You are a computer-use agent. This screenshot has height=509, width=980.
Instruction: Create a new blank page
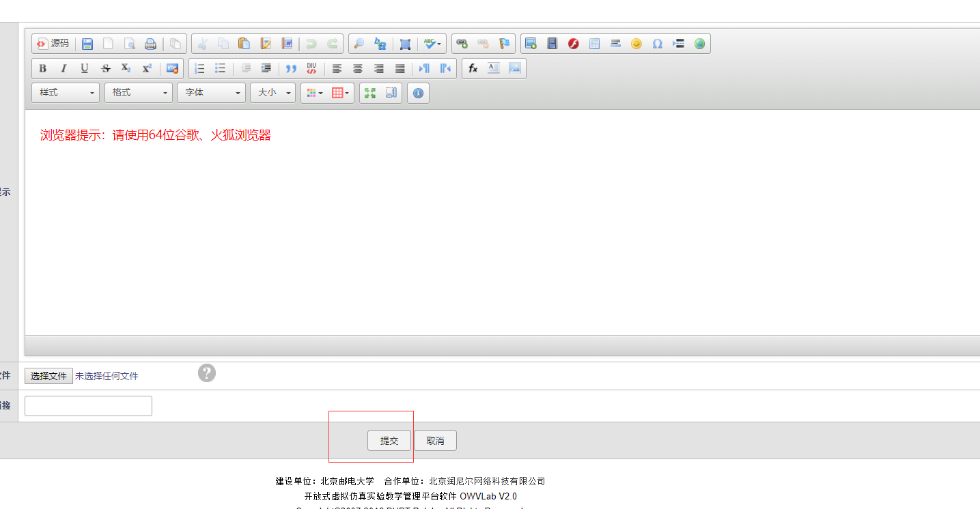pyautogui.click(x=108, y=44)
